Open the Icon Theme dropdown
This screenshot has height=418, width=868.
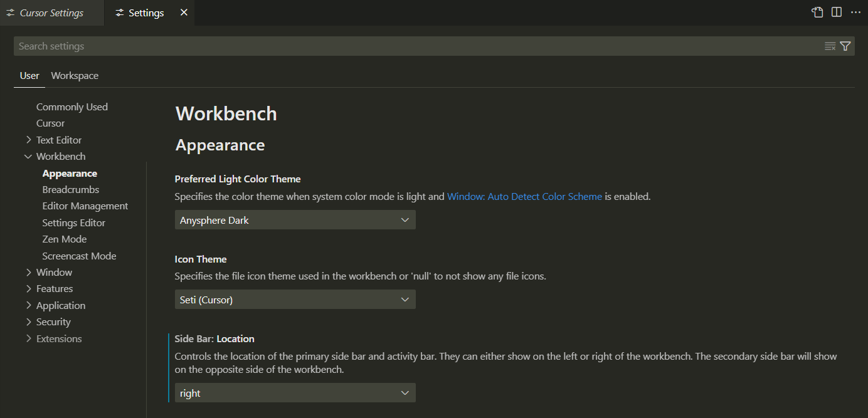pyautogui.click(x=295, y=300)
